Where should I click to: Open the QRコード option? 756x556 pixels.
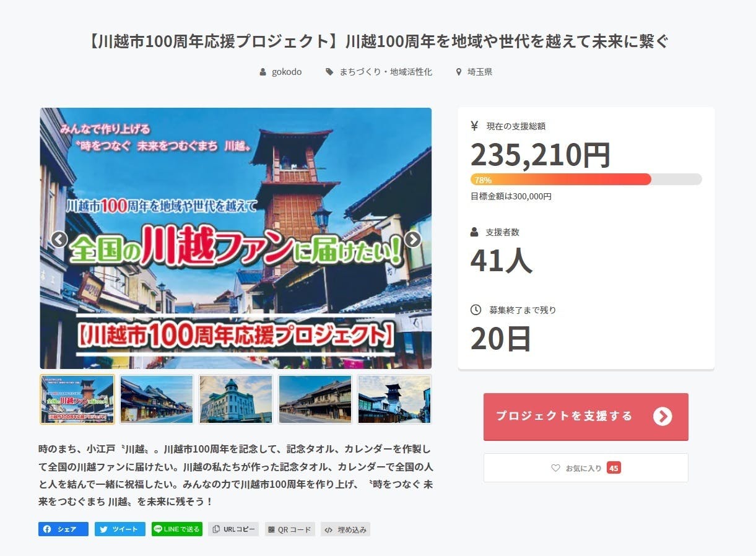click(290, 529)
